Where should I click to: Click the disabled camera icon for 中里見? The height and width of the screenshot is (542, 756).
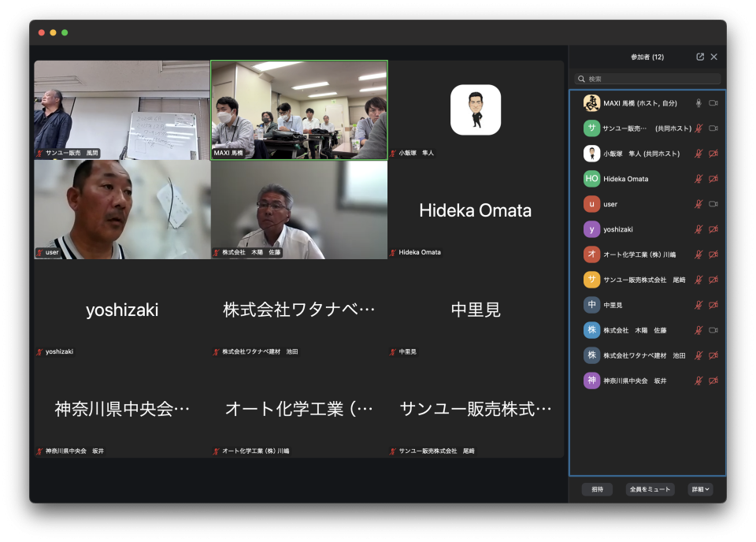coord(713,305)
